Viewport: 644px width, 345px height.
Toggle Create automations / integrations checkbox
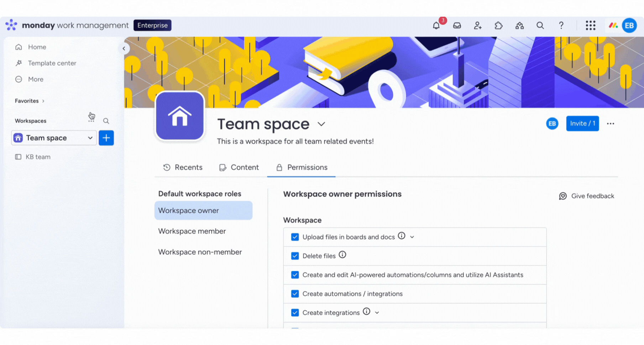pyautogui.click(x=295, y=294)
